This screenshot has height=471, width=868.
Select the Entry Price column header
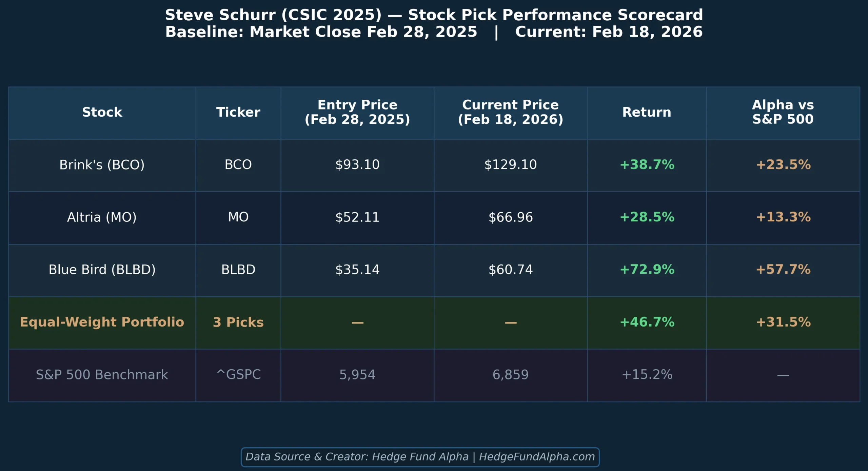357,112
